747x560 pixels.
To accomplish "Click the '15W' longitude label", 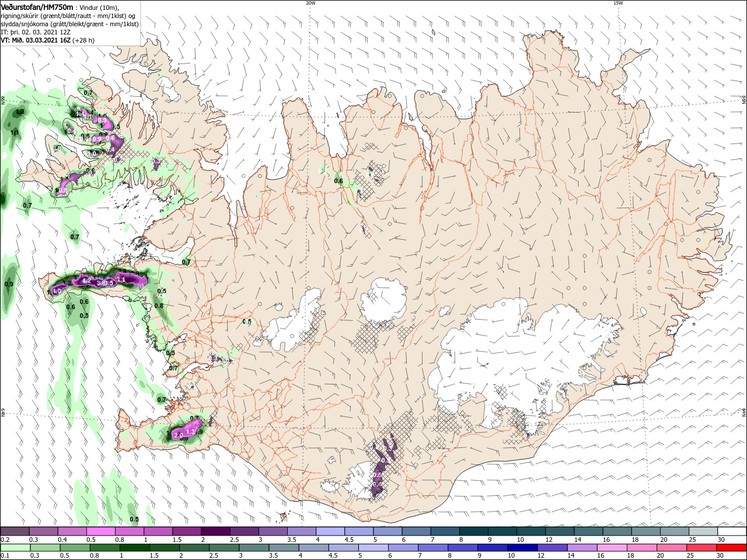I will click(618, 3).
